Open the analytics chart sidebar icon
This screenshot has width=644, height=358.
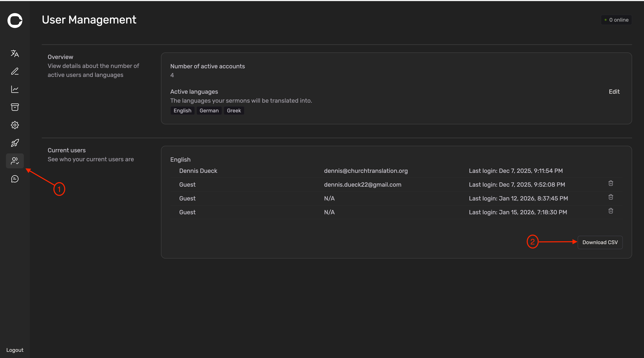click(15, 89)
